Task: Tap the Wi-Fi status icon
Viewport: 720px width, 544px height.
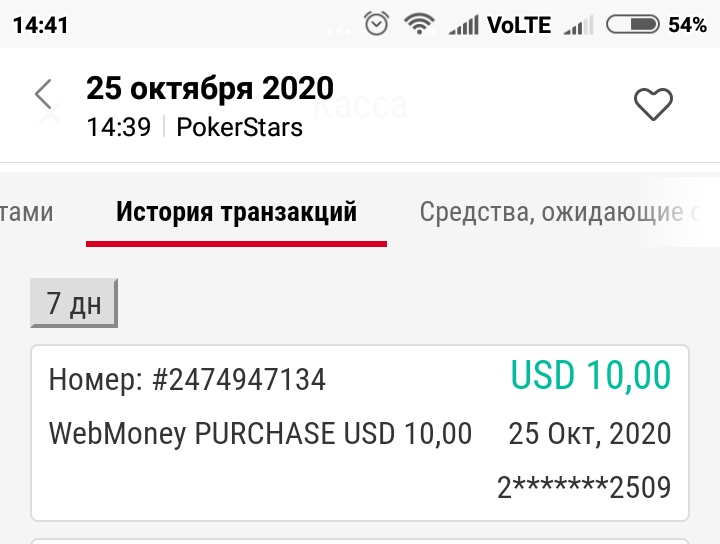Action: pyautogui.click(x=417, y=24)
